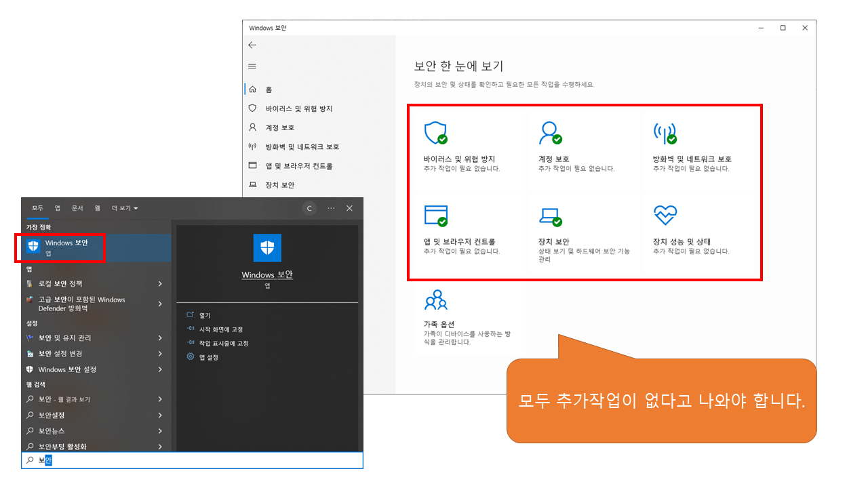Click the large Windows 보안 shield icon in preview
This screenshot has height=488, width=868.
point(267,248)
